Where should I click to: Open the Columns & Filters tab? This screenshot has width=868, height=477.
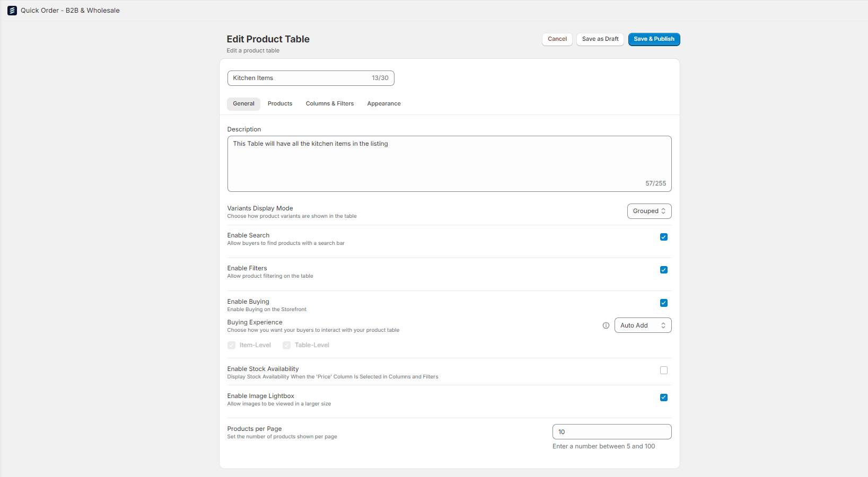[330, 104]
